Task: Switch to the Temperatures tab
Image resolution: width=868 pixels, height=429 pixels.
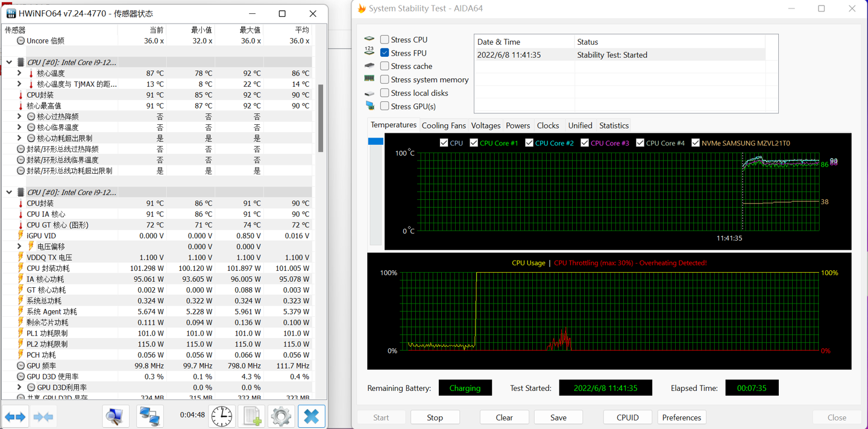Action: click(x=393, y=125)
